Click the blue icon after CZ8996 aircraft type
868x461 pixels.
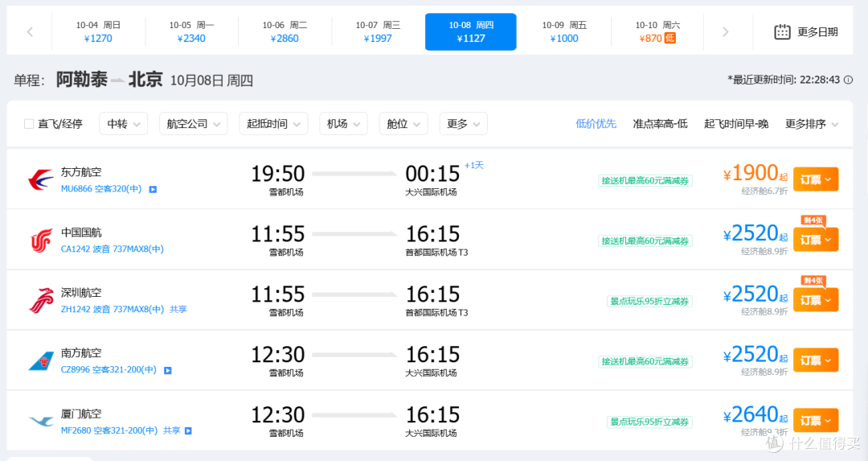click(168, 371)
